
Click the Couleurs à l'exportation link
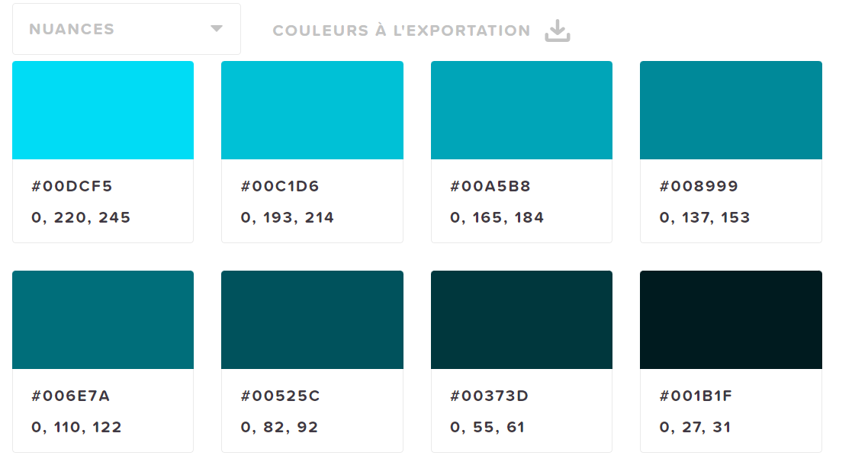tap(401, 31)
